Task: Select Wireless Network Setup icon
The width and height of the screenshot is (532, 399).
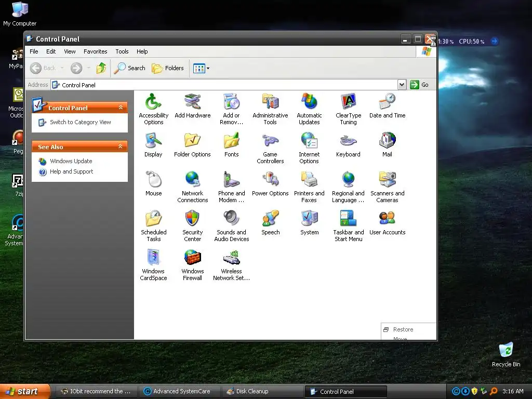Action: 231,264
